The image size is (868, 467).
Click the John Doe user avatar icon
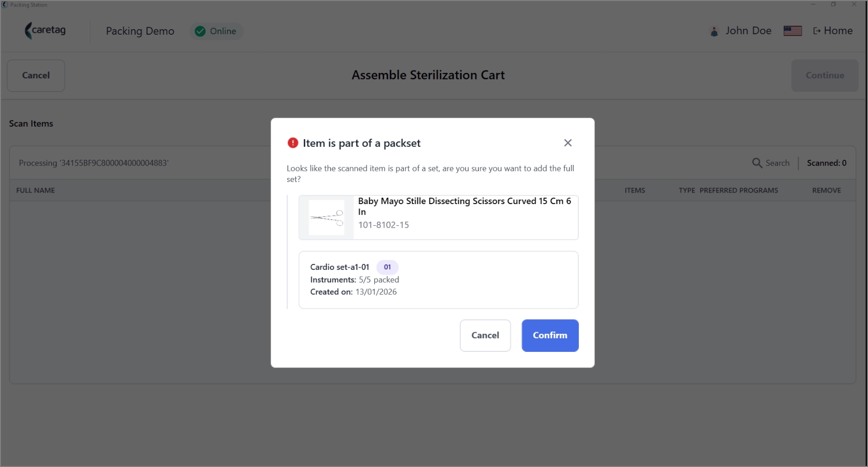click(714, 31)
